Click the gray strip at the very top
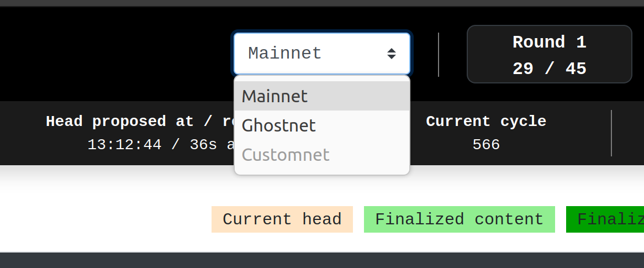Screen dimensions: 644x268 (322, 3)
